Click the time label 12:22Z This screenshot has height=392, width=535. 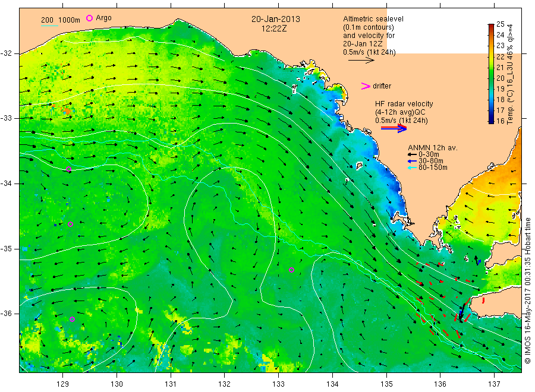[274, 29]
